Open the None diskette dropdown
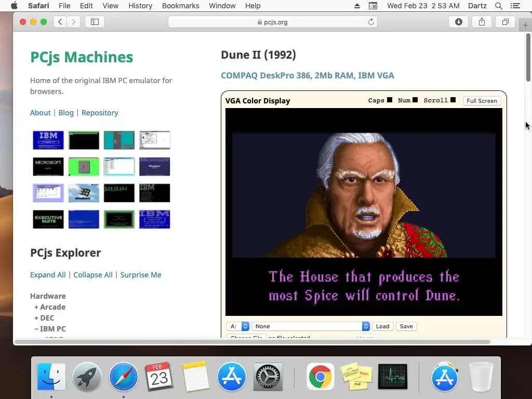Viewport: 532px width, 399px height. click(311, 326)
